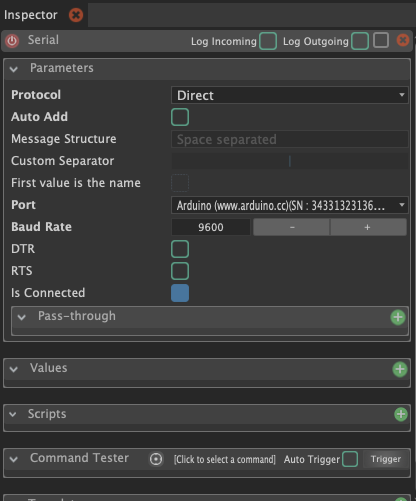
Task: Enable Log Incoming checkbox
Action: pos(268,41)
